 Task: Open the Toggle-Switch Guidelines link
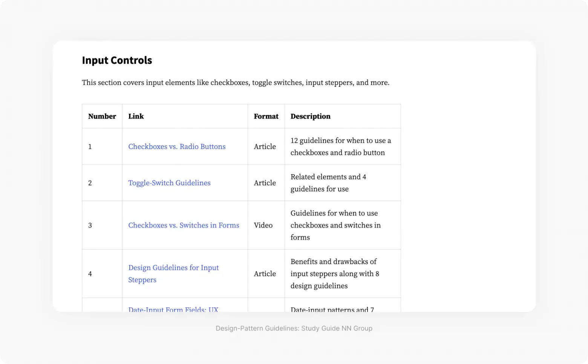point(169,183)
